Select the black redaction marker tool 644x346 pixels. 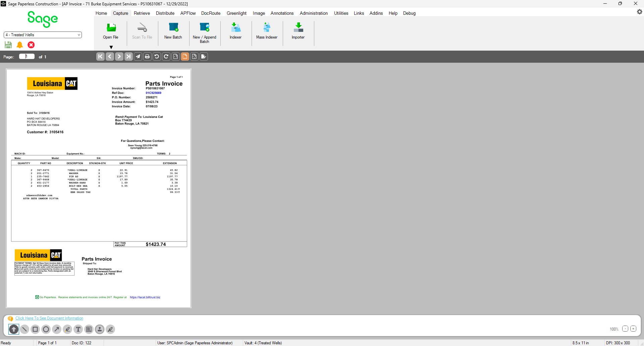click(110, 329)
